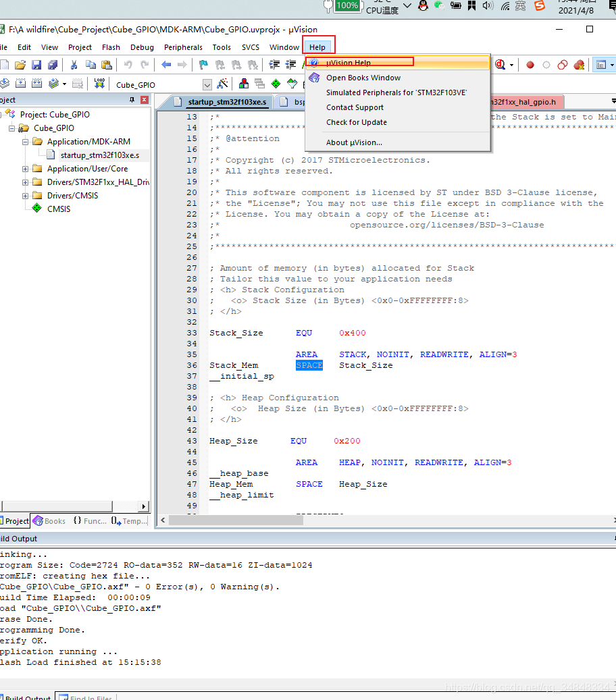Click the Save All icon
The width and height of the screenshot is (616, 700).
pyautogui.click(x=53, y=65)
